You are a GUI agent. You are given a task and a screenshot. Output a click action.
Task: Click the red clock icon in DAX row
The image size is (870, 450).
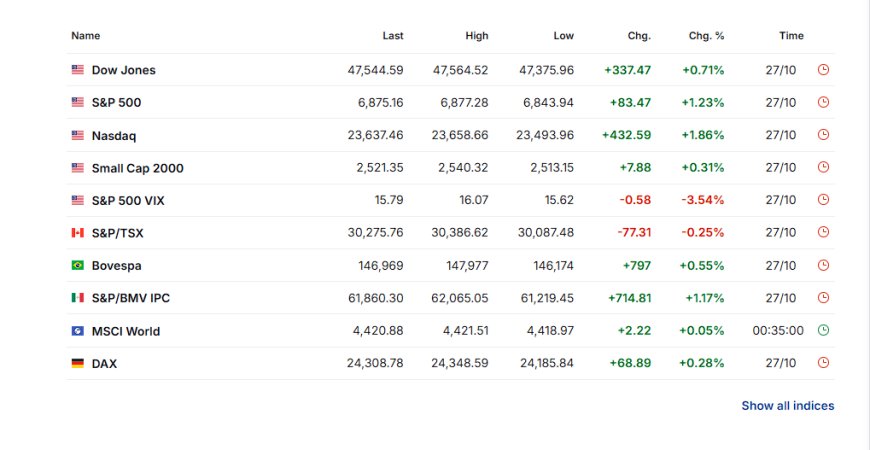[x=823, y=363]
